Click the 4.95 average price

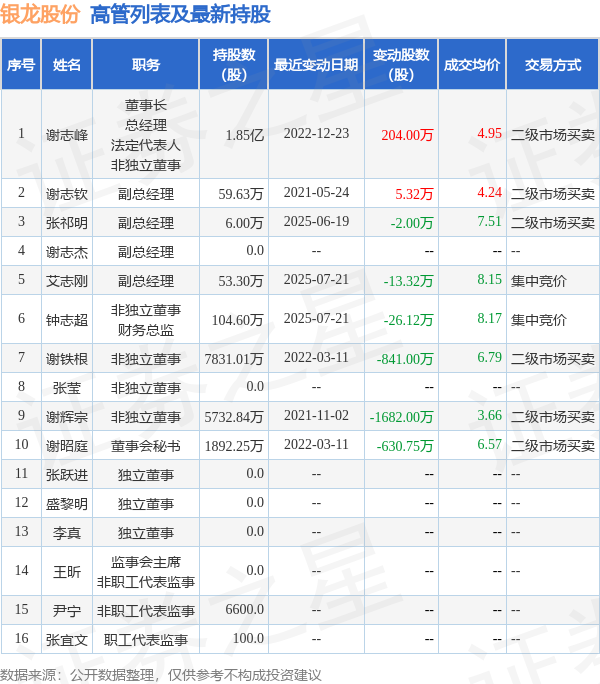[490, 133]
